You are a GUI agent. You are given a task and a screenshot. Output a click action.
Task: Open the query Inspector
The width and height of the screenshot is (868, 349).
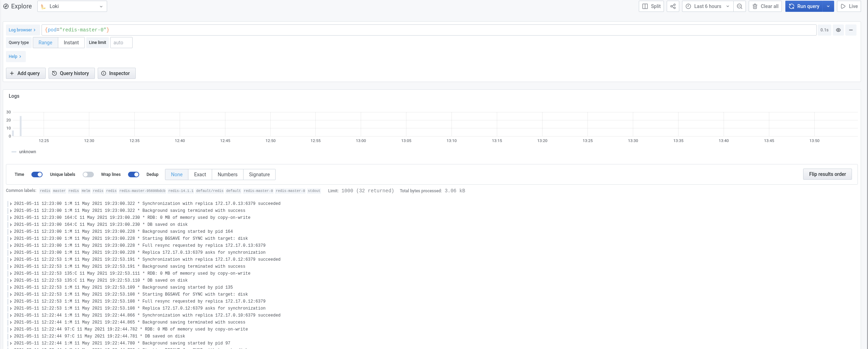tap(117, 73)
